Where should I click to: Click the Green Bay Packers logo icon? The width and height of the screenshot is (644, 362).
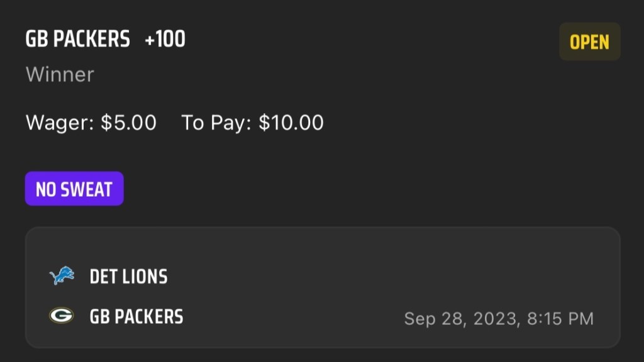[x=62, y=315]
